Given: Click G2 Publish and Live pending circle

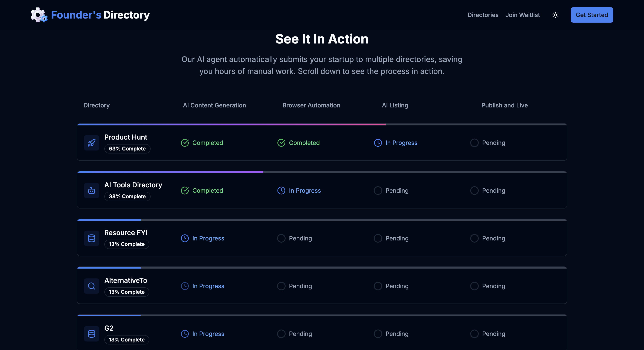Looking at the screenshot, I should pos(474,334).
